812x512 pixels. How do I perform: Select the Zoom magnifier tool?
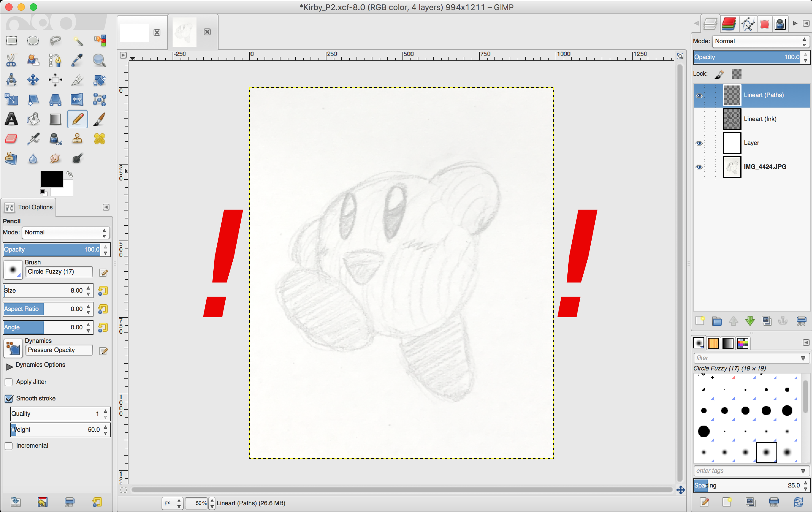coord(100,60)
